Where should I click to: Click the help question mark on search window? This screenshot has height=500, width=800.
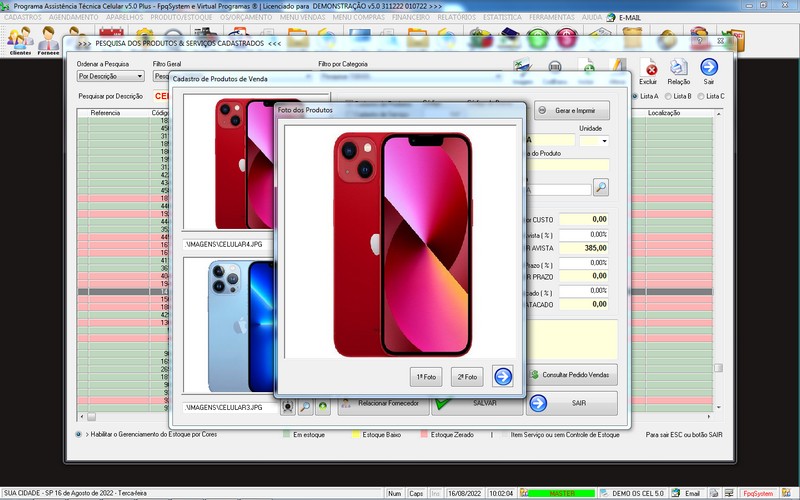699,41
